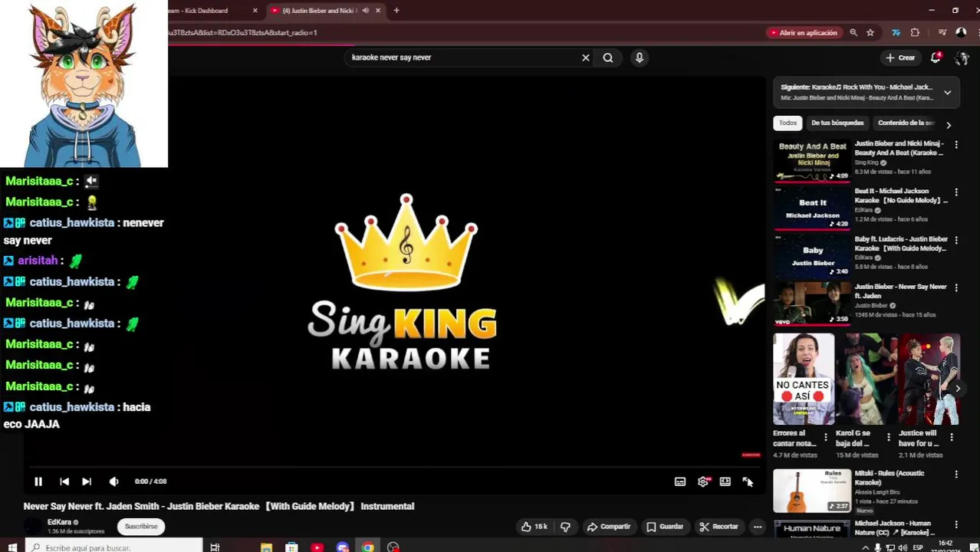This screenshot has width=980, height=552.
Task: Open the browser zoom magnifier icon
Action: click(853, 33)
